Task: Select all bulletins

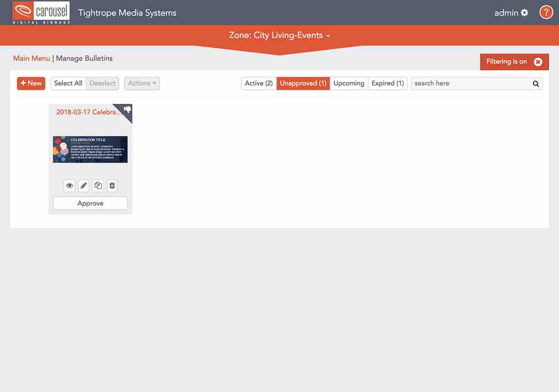Action: click(x=68, y=83)
